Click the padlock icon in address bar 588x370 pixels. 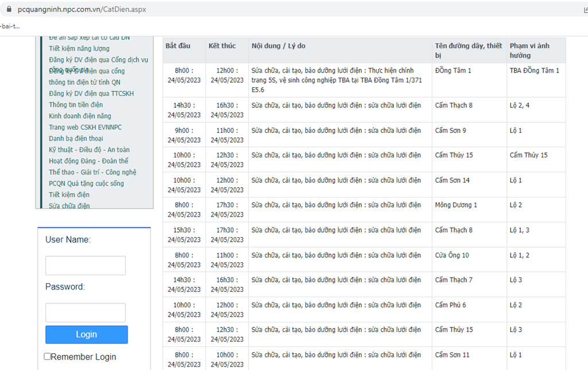pyautogui.click(x=9, y=9)
